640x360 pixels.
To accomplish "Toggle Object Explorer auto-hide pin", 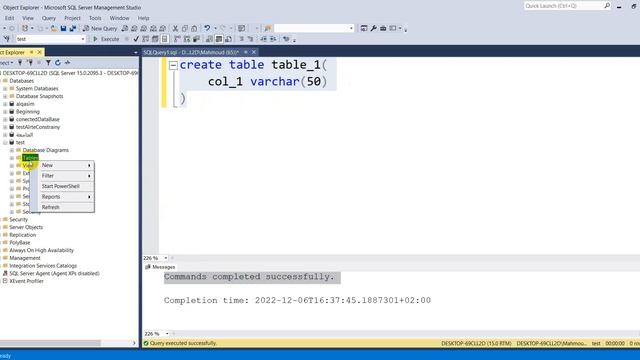I will coord(31,52).
